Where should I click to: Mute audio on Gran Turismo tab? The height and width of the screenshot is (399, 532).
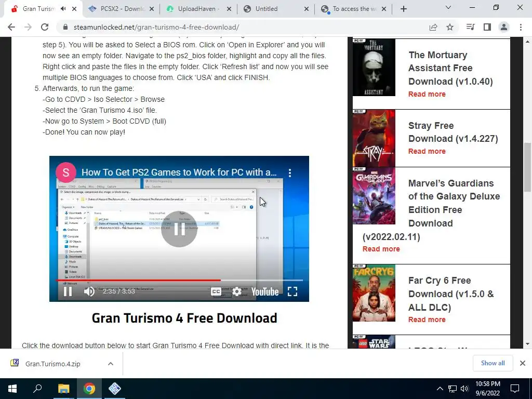[63, 9]
